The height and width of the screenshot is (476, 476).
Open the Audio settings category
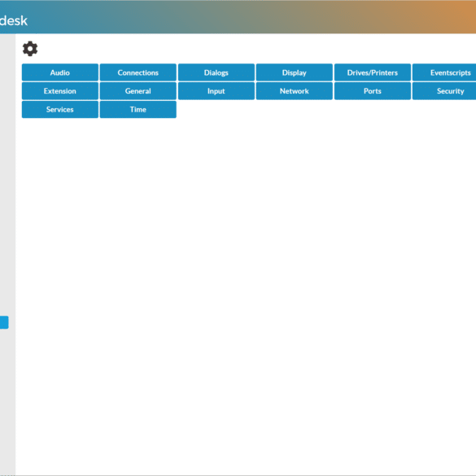(60, 72)
